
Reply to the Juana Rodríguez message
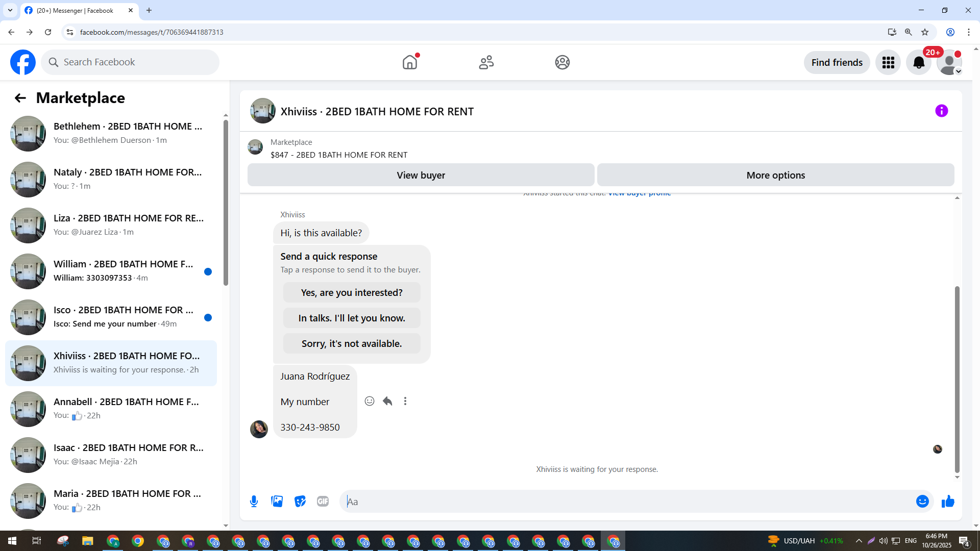[x=387, y=401]
